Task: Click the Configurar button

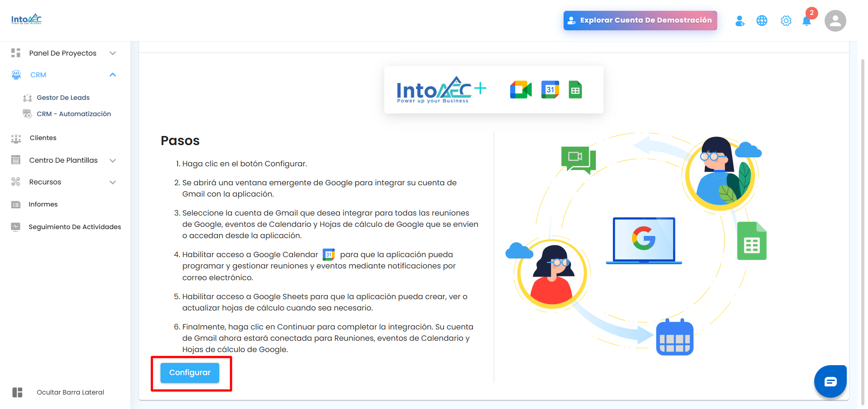Action: [190, 373]
